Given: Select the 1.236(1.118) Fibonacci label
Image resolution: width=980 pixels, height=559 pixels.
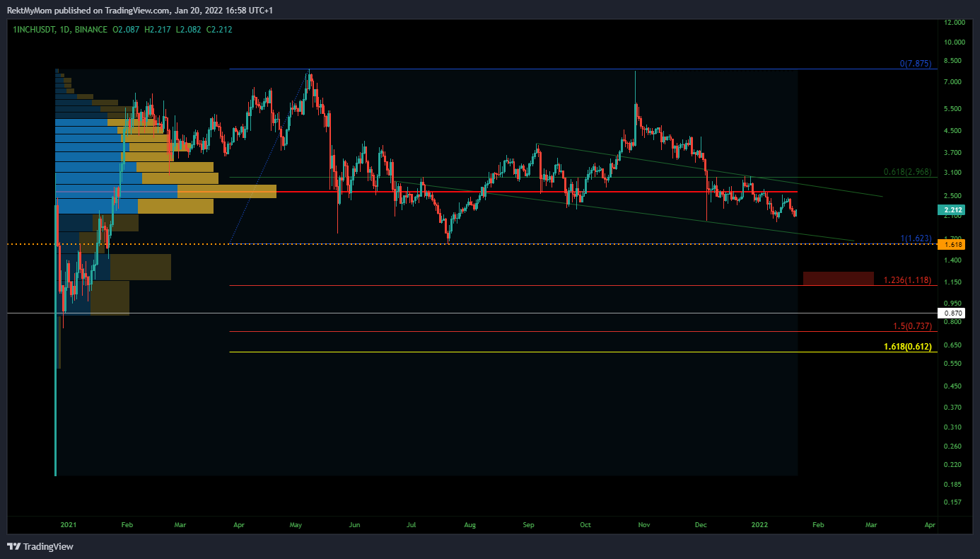Looking at the screenshot, I should click(x=908, y=281).
